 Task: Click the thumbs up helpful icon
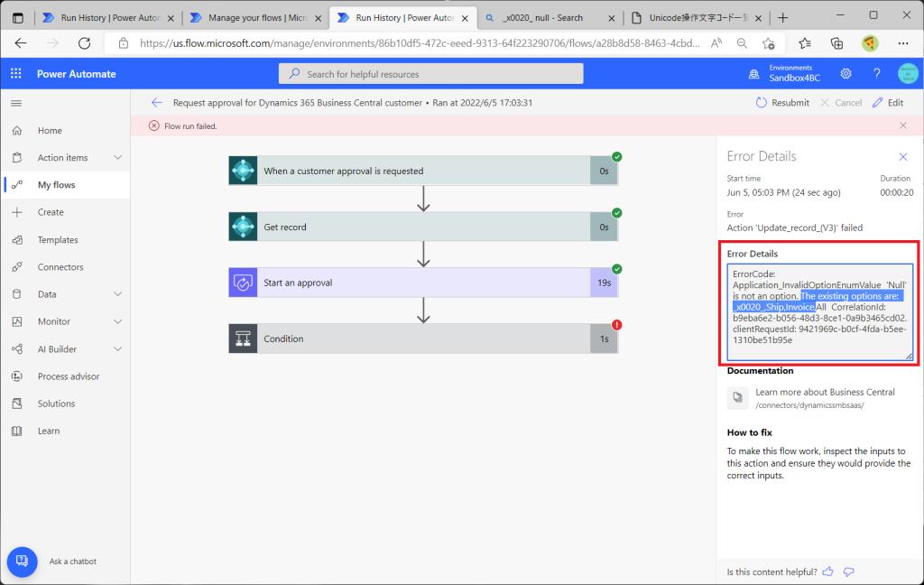828,571
